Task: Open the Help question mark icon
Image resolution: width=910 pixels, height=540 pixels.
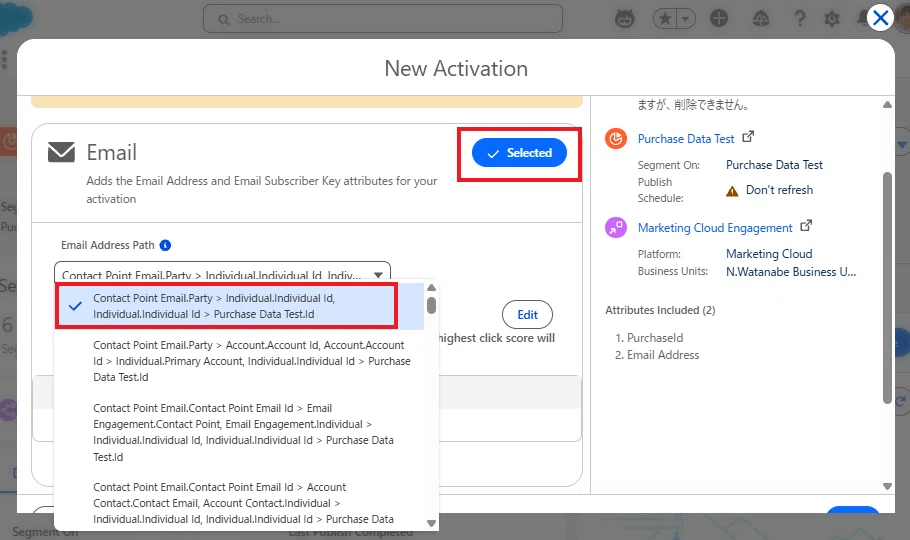Action: pyautogui.click(x=799, y=19)
